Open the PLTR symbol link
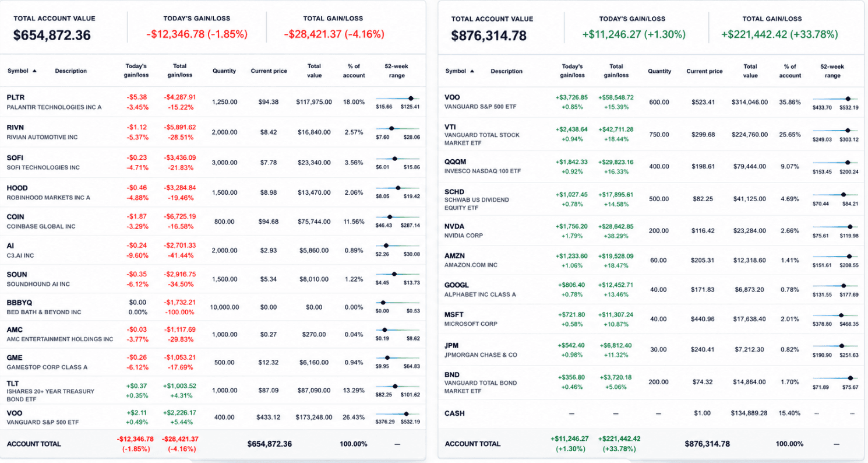 point(16,97)
